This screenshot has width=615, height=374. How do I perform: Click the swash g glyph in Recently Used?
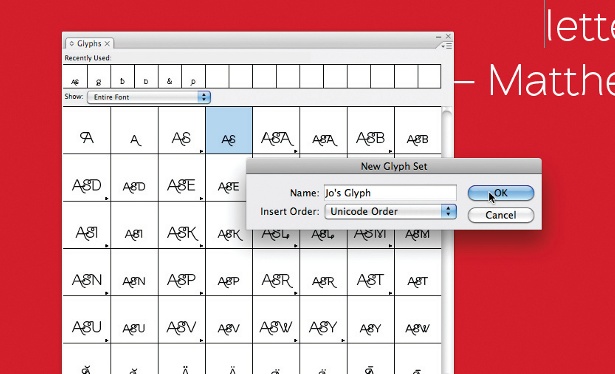(99, 77)
